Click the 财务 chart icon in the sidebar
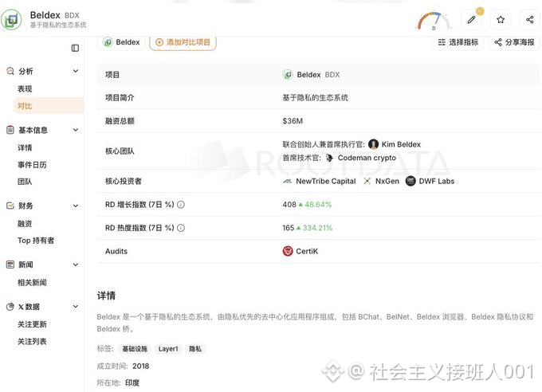 point(10,206)
